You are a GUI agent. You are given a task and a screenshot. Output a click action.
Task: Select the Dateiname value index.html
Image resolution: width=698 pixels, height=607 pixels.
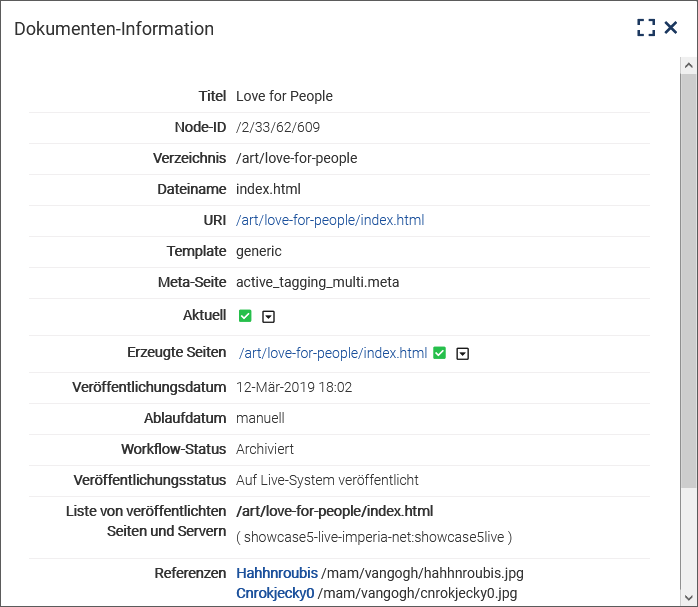pos(268,189)
